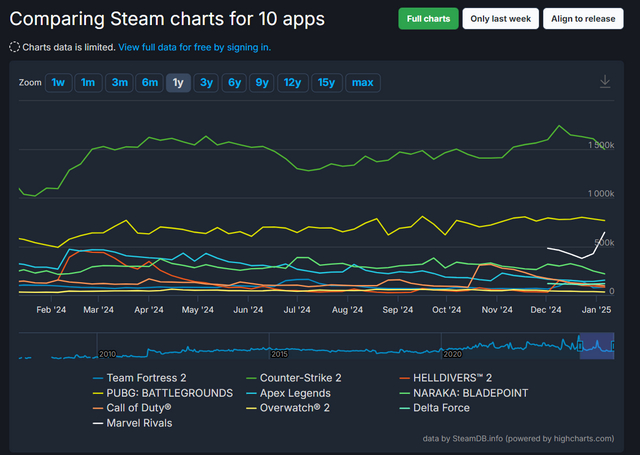Toggle Call of Duty legend entry
640x455 pixels.
point(132,408)
